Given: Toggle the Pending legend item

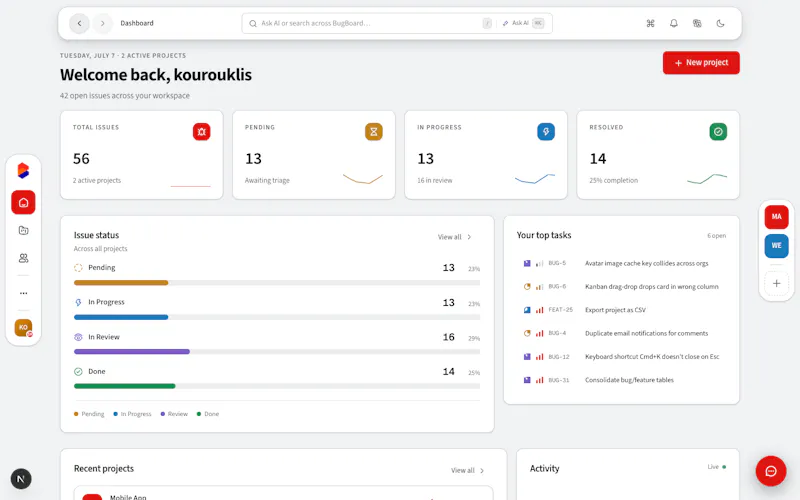Looking at the screenshot, I should [89, 414].
